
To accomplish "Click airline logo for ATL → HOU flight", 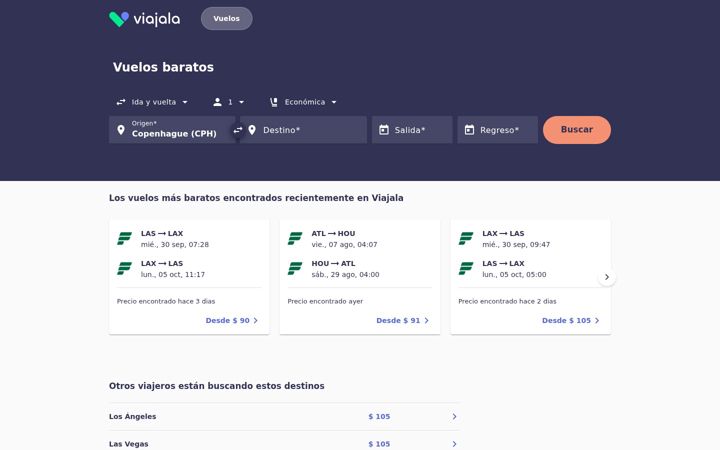I will [295, 239].
